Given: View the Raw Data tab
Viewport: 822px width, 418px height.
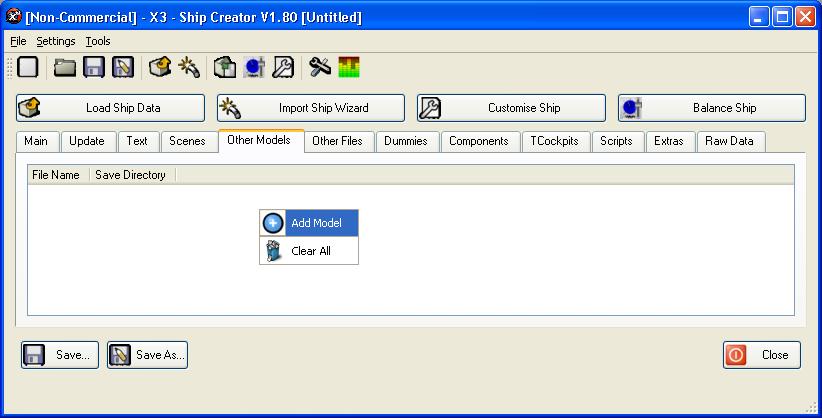Looking at the screenshot, I should 729,141.
